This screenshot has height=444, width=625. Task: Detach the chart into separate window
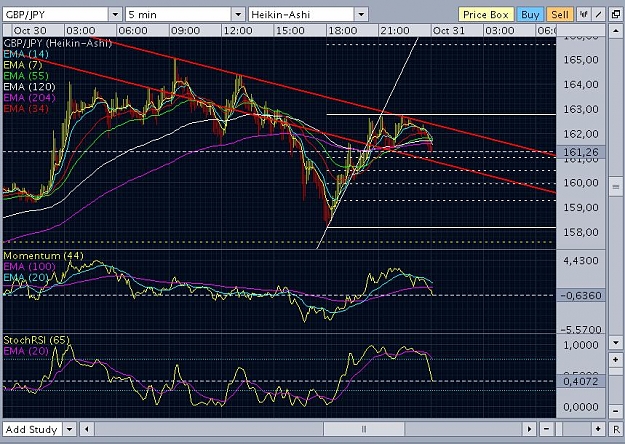pyautogui.click(x=616, y=15)
